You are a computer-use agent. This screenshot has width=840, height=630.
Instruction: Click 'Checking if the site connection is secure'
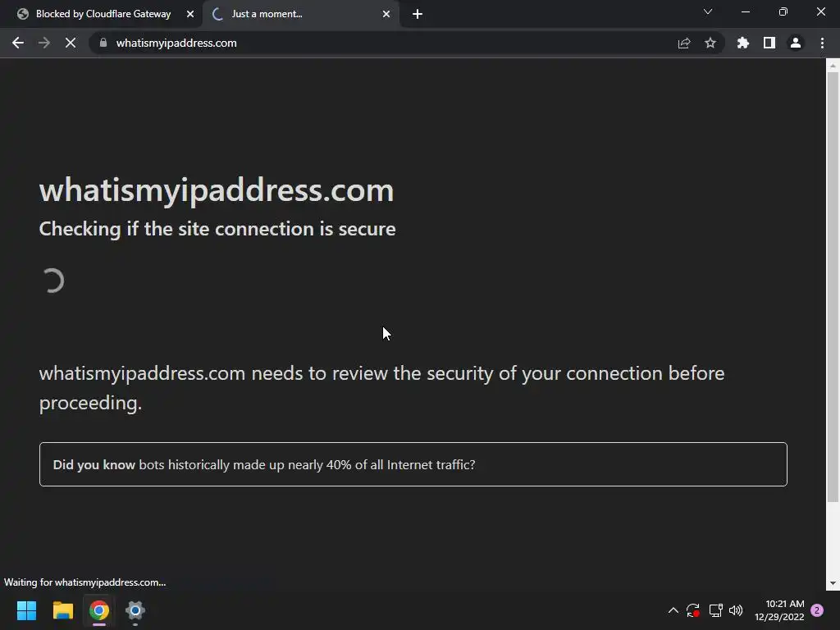click(217, 229)
